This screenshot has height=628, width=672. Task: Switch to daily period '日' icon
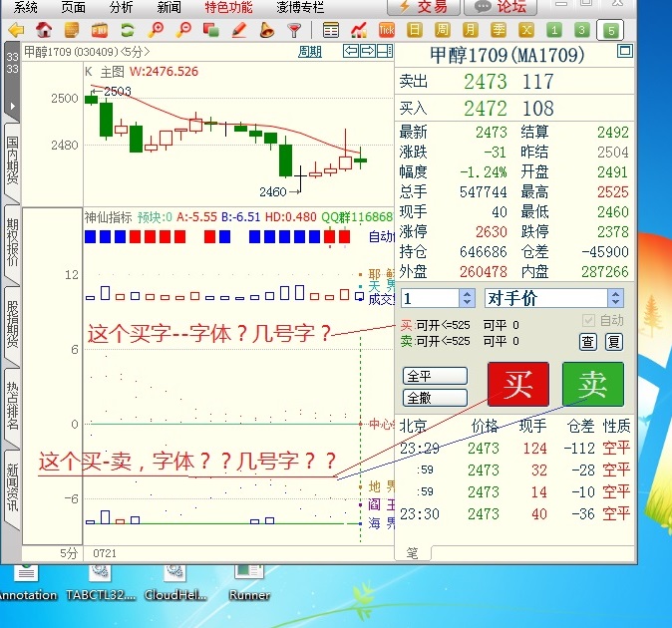click(415, 30)
